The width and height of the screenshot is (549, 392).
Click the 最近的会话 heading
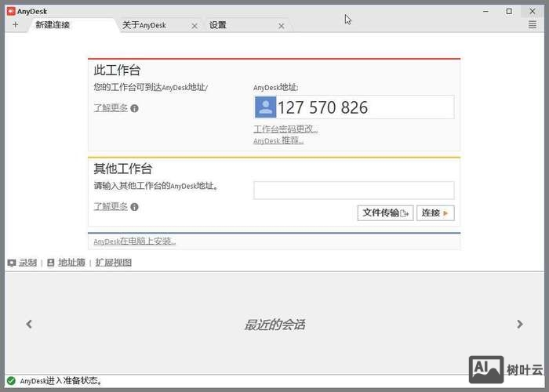point(274,325)
